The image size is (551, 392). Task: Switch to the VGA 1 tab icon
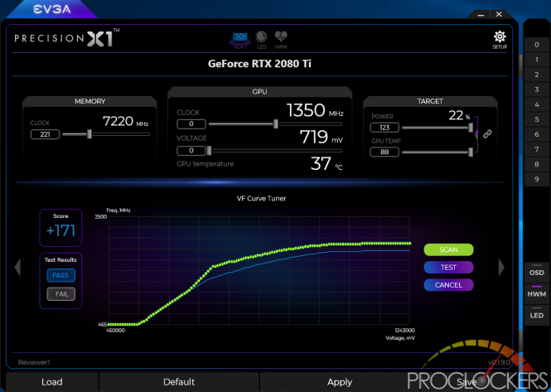tap(240, 40)
